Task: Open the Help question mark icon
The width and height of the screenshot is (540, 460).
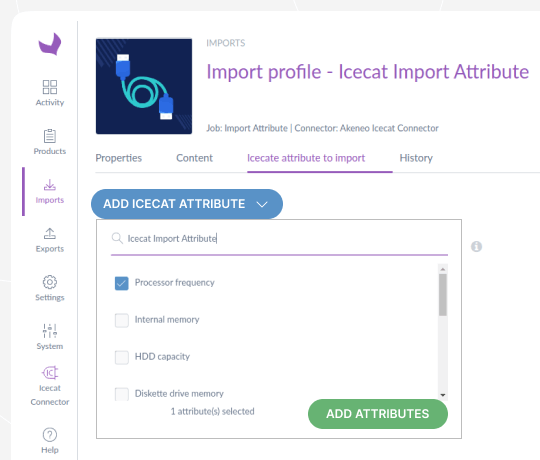Action: 50,435
